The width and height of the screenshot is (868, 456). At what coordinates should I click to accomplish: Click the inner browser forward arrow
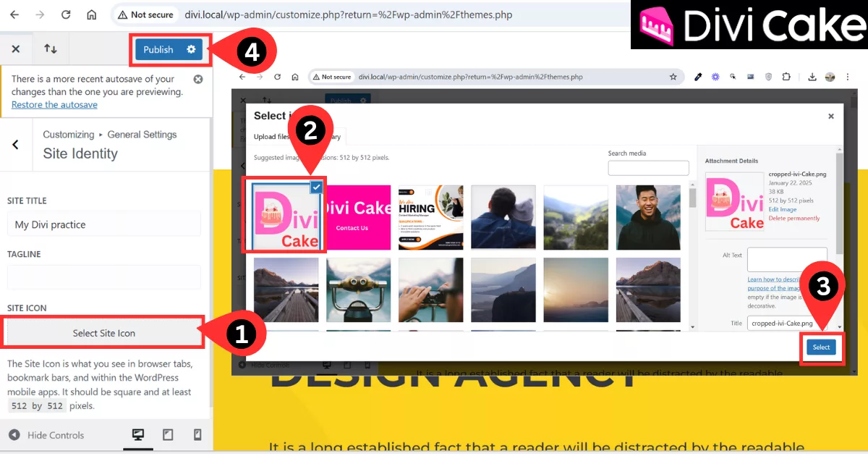260,77
